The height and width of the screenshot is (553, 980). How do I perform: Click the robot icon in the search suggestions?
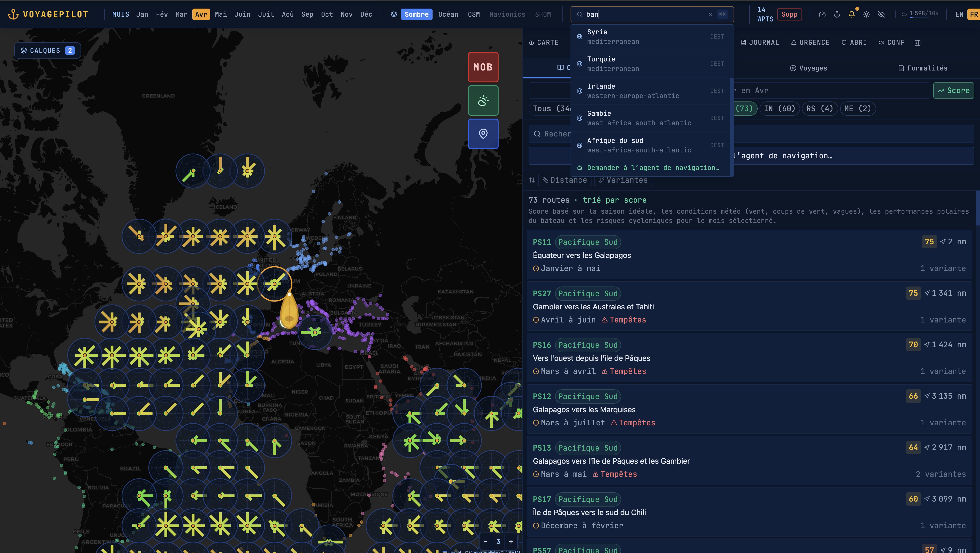[579, 168]
